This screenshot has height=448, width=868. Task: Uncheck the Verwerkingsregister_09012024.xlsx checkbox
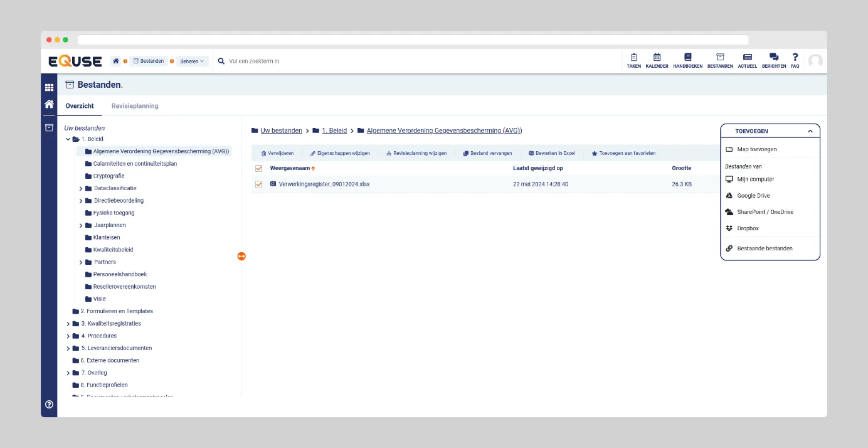258,184
